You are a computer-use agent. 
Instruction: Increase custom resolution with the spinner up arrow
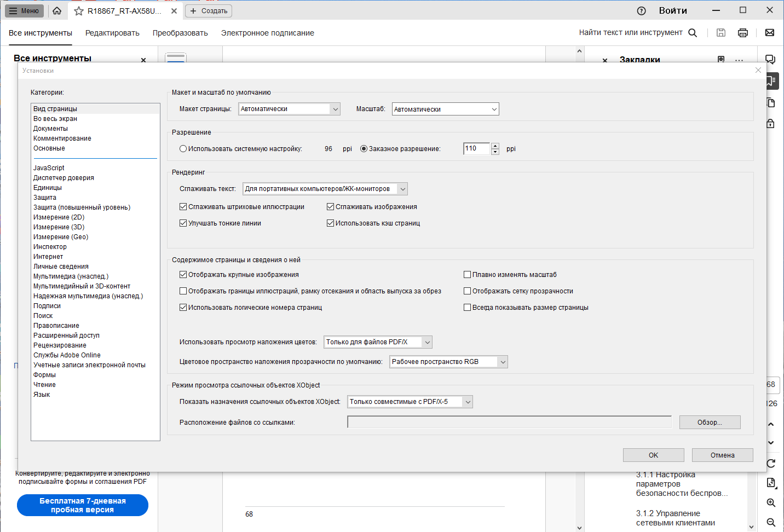point(495,146)
